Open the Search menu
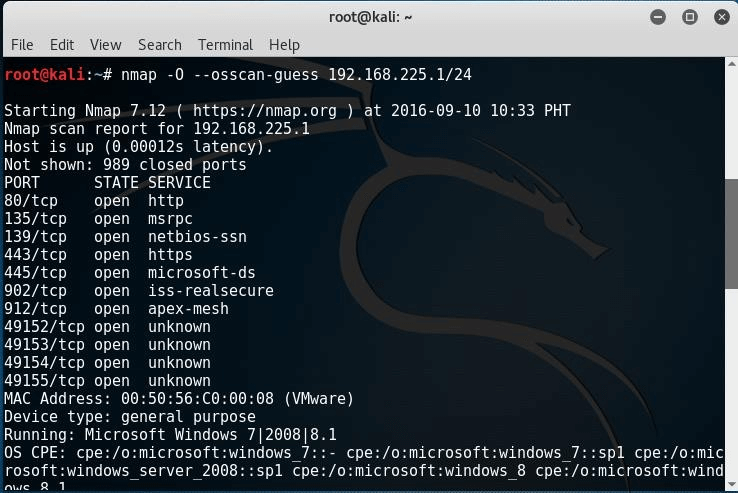 point(160,45)
